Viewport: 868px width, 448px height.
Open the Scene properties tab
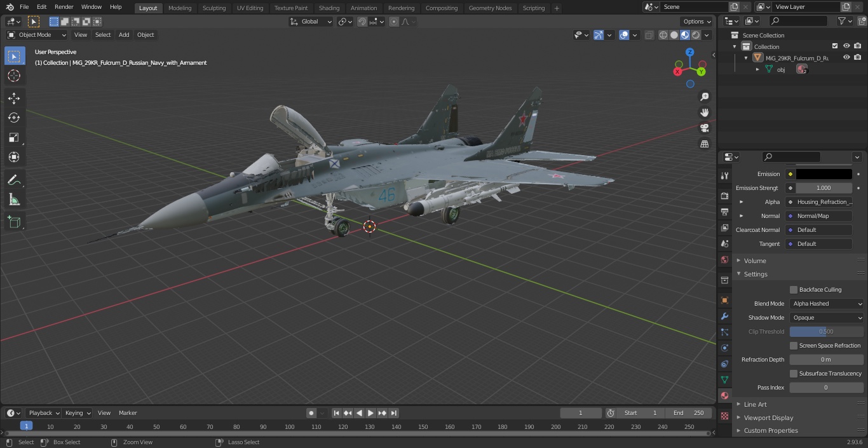tap(724, 243)
